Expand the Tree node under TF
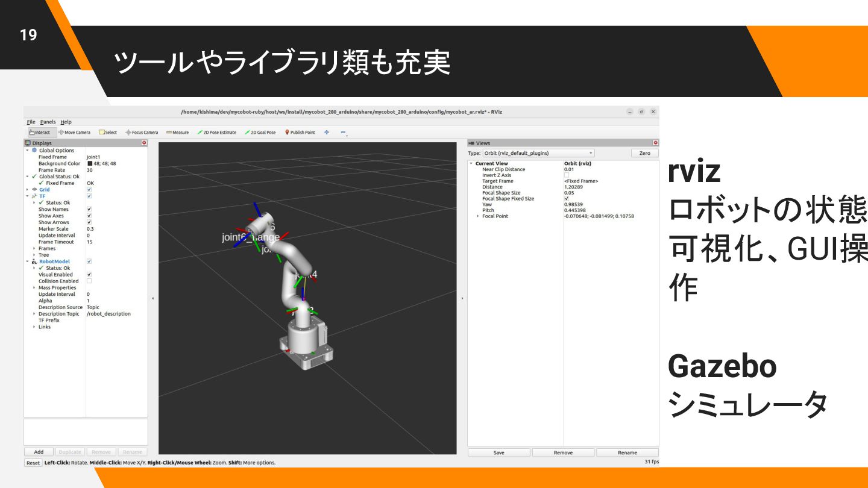This screenshot has height=488, width=868. (34, 255)
